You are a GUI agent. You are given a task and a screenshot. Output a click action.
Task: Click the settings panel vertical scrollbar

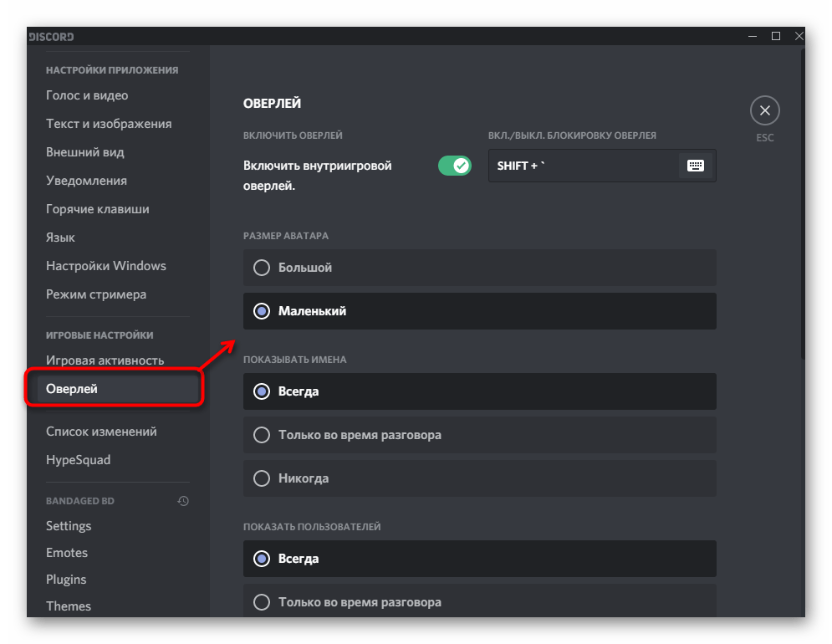pyautogui.click(x=802, y=201)
